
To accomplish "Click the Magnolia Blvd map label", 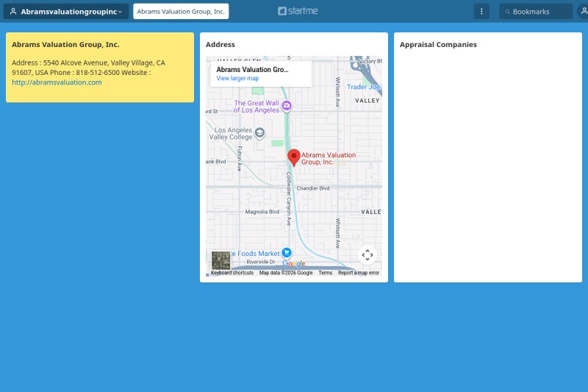I will point(262,212).
